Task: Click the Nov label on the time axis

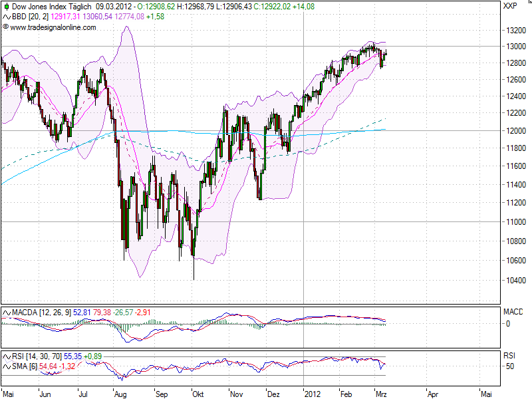Action: tap(237, 394)
